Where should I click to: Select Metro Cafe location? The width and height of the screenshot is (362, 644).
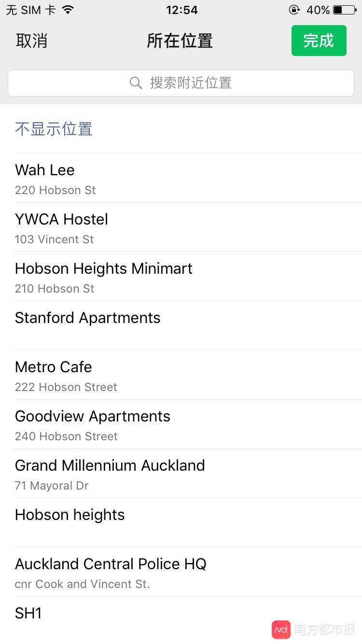[x=181, y=376]
